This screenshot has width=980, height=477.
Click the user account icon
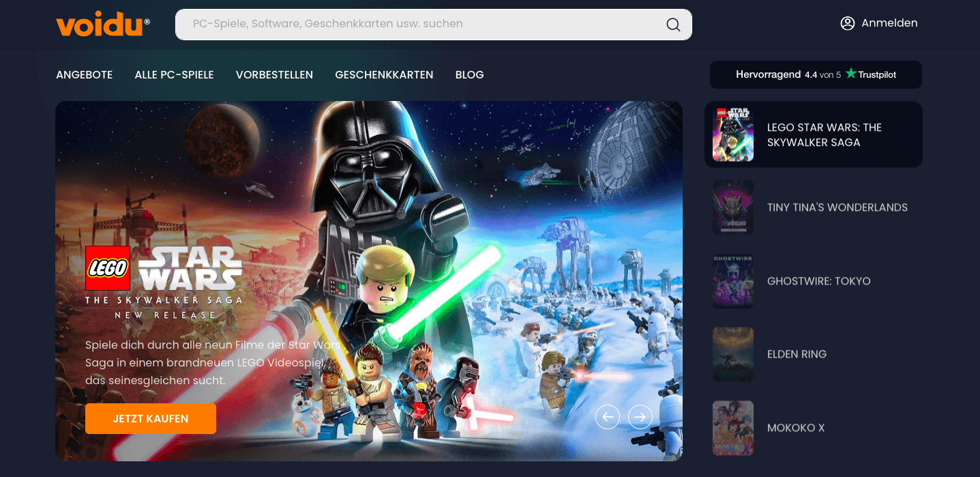point(848,23)
